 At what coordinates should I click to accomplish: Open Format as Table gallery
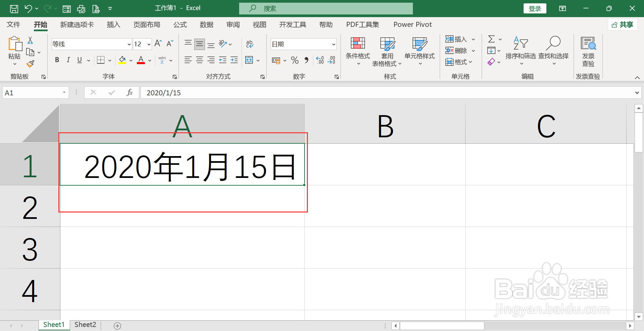click(387, 52)
